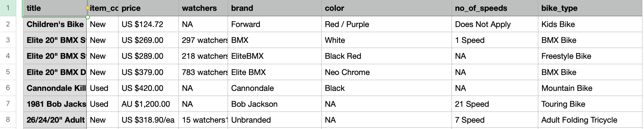The width and height of the screenshot is (644, 129).
Task: Select row number 5 header
Action: 8,72
